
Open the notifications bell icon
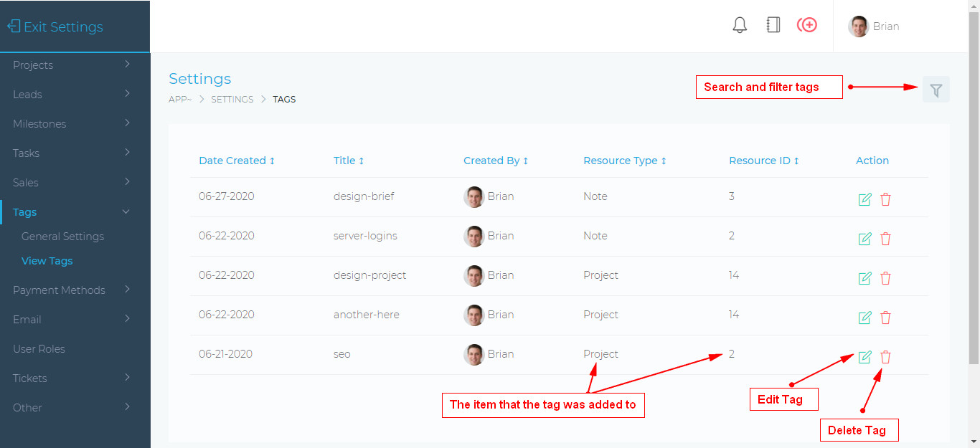[740, 24]
